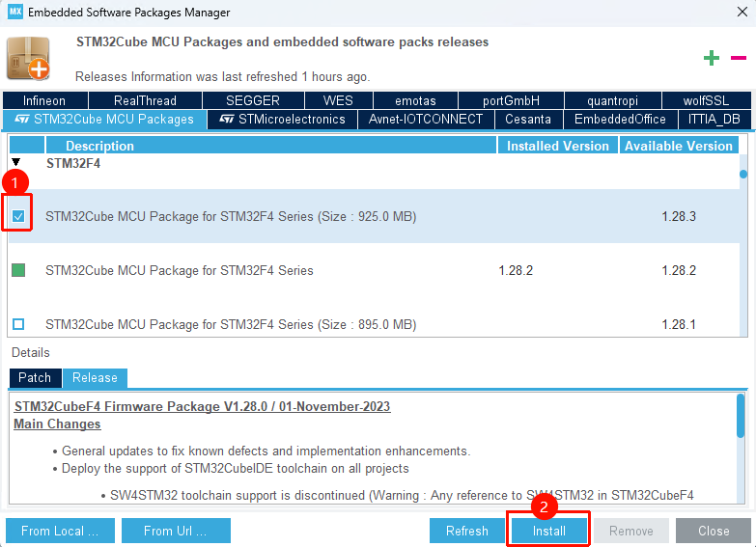Check the STM32F4 1.28.1 package checkbox
This screenshot has width=756, height=547.
coord(18,324)
